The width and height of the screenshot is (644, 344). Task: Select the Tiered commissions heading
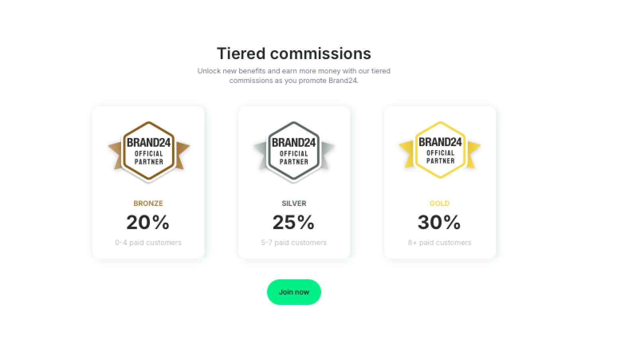294,53
